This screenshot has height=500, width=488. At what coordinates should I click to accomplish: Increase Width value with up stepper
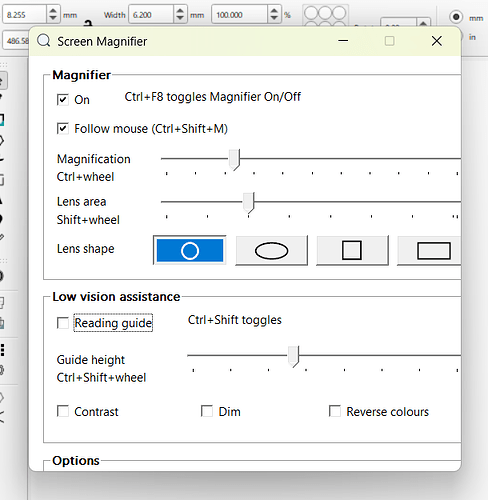[x=180, y=11]
